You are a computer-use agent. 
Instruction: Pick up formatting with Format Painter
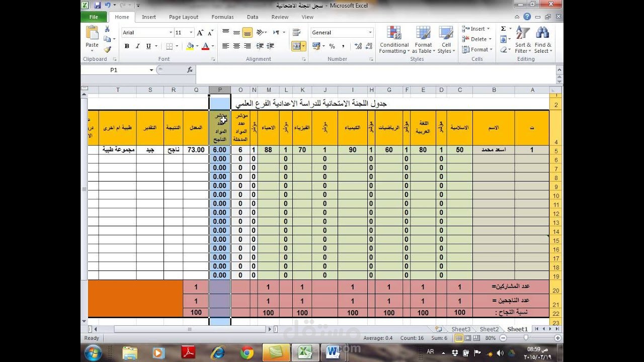point(107,49)
